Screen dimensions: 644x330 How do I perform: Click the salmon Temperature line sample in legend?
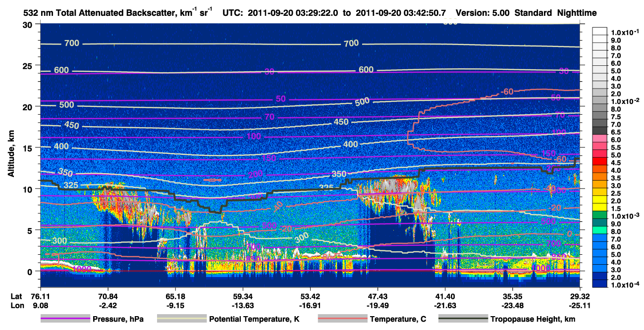342,319
